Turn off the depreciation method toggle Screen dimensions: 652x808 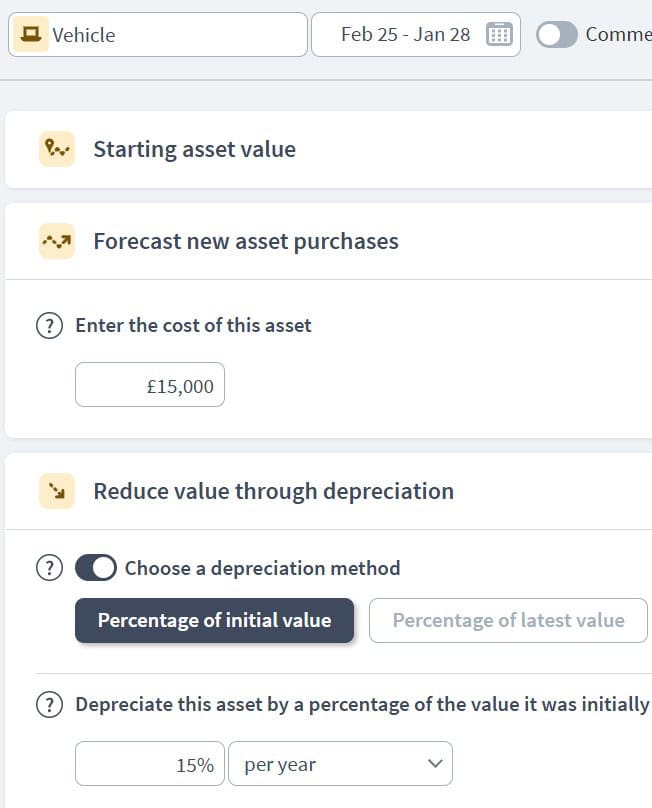[96, 568]
